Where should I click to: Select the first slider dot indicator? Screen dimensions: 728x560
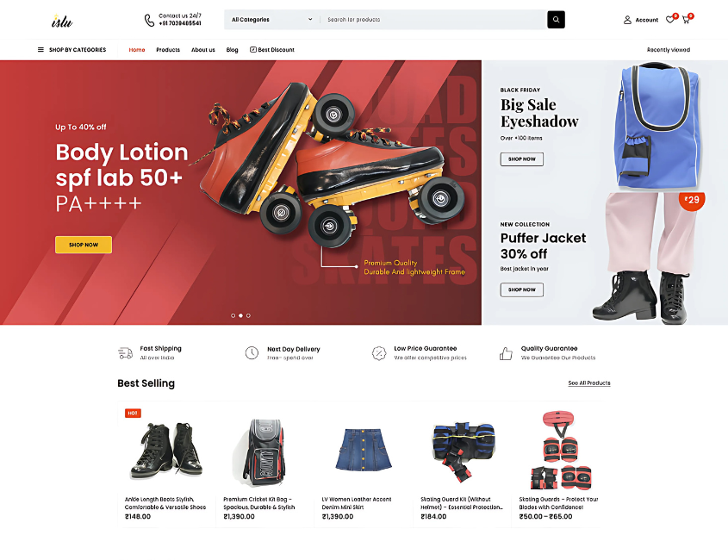233,315
